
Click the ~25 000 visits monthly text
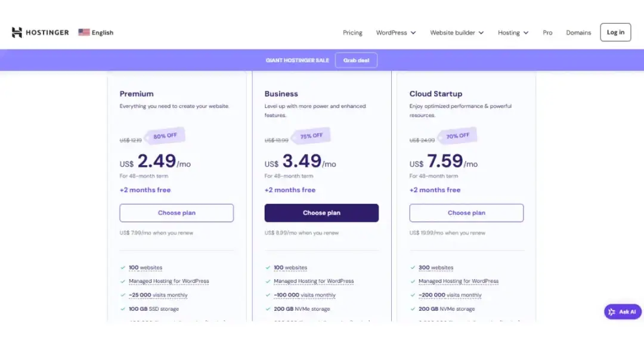[158, 295]
